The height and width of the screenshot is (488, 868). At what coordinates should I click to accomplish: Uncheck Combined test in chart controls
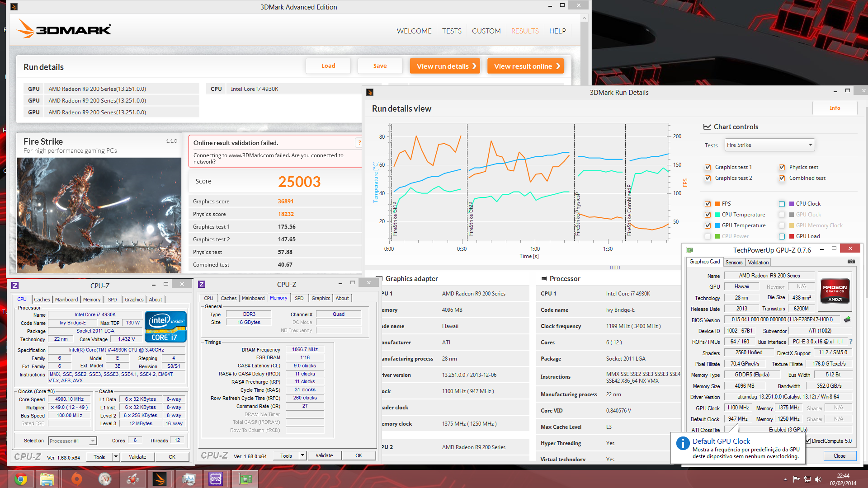click(782, 178)
